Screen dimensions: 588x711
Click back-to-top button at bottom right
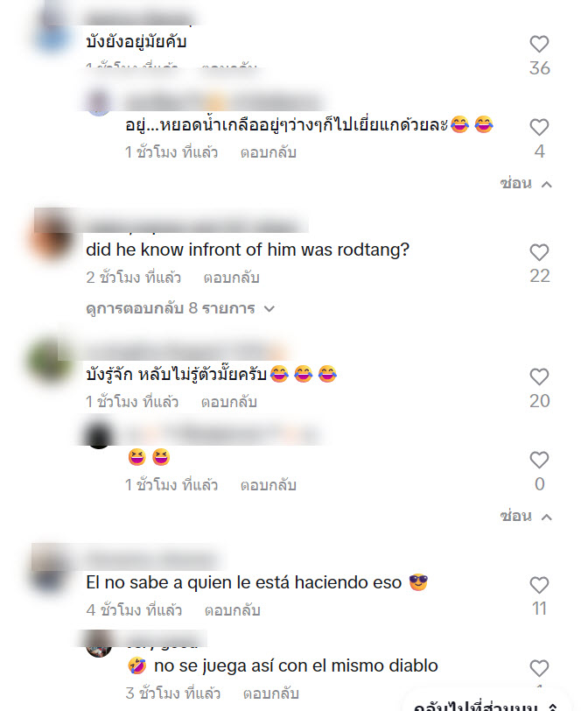click(485, 706)
